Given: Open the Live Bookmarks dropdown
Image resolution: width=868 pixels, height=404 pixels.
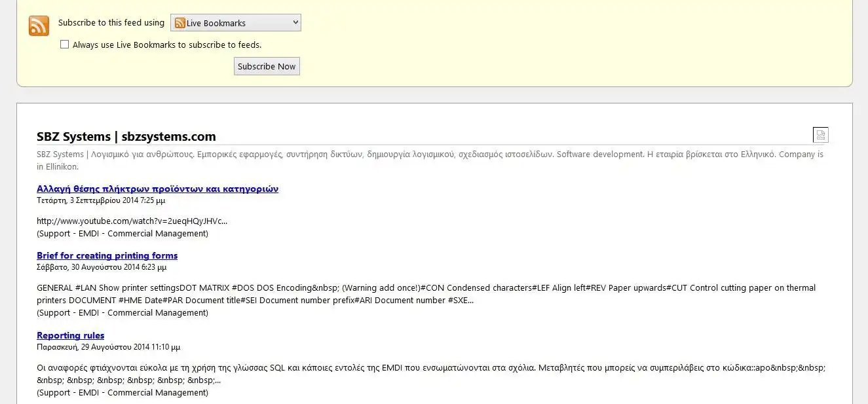Looking at the screenshot, I should [x=236, y=23].
